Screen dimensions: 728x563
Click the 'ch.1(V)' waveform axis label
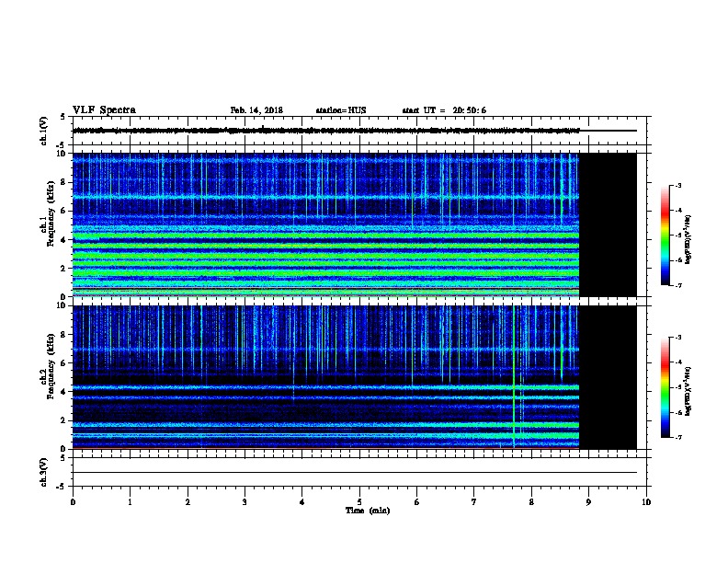43,131
